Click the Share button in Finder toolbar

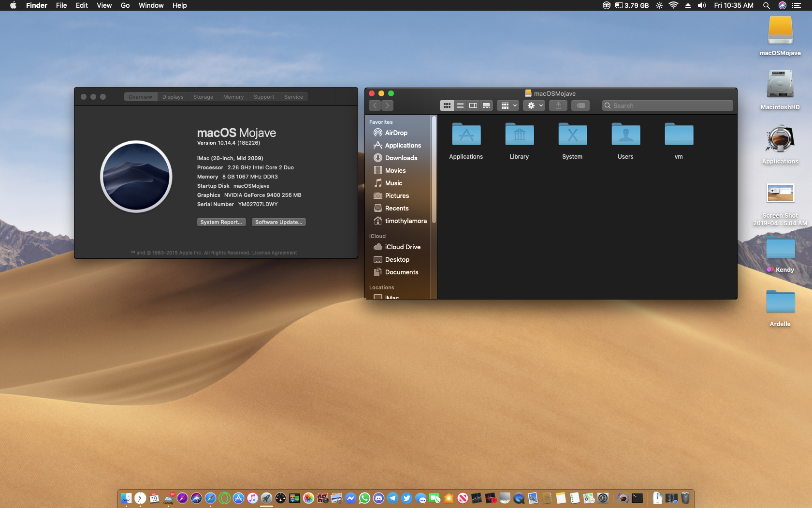[x=558, y=105]
